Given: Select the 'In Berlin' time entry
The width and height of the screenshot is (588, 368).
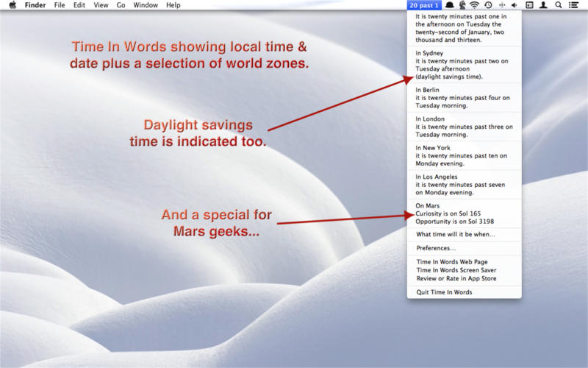Looking at the screenshot, I should [x=465, y=98].
